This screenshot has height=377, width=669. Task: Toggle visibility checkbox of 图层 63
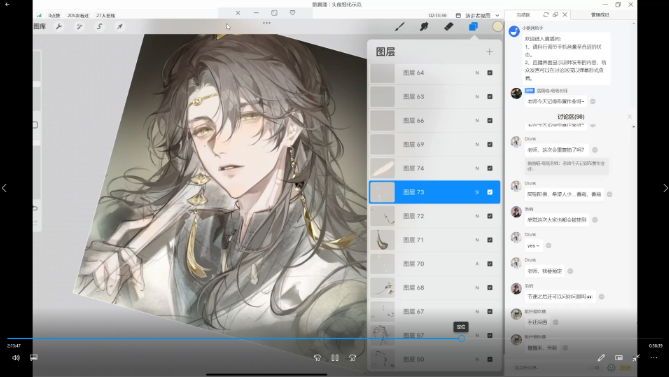pyautogui.click(x=490, y=97)
